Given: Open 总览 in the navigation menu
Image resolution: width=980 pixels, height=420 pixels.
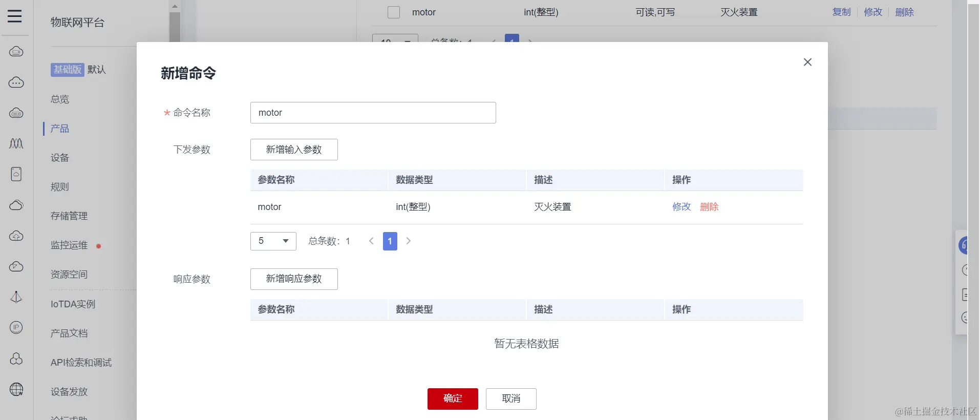Looking at the screenshot, I should [x=60, y=99].
